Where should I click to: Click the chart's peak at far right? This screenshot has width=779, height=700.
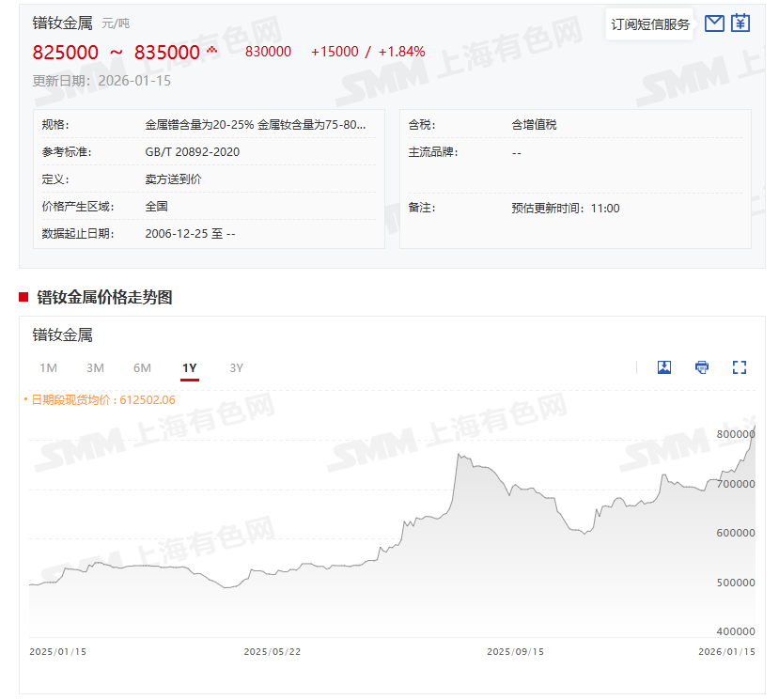click(x=754, y=428)
